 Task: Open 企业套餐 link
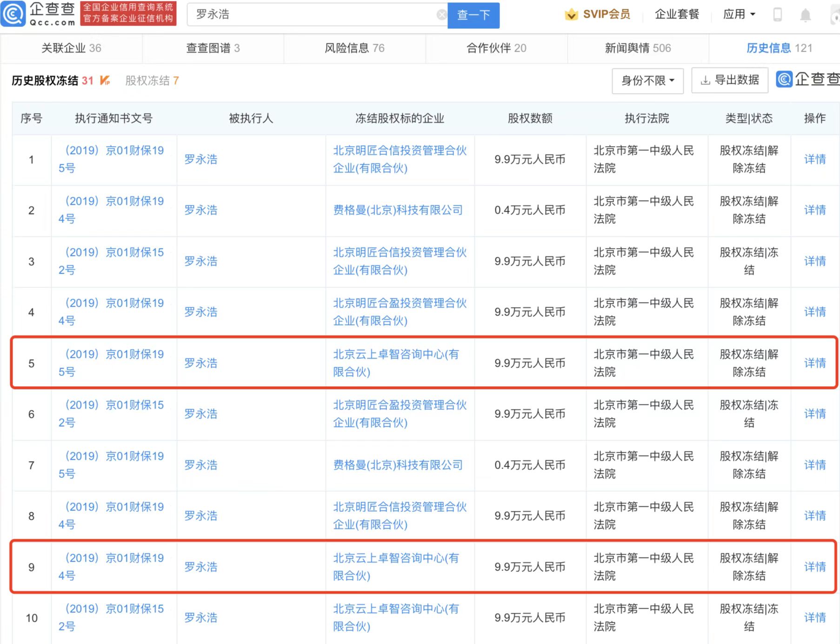[677, 14]
